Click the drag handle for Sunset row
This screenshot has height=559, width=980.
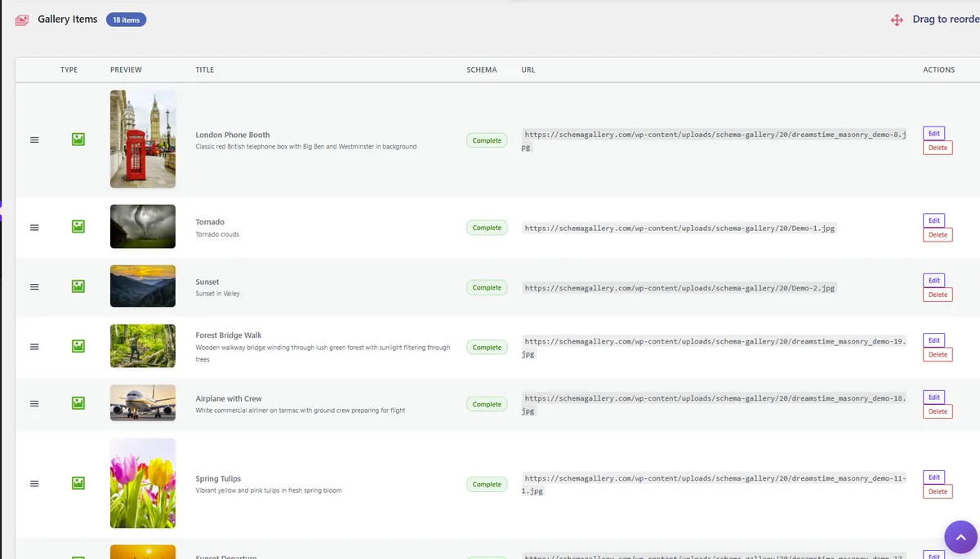(x=34, y=286)
